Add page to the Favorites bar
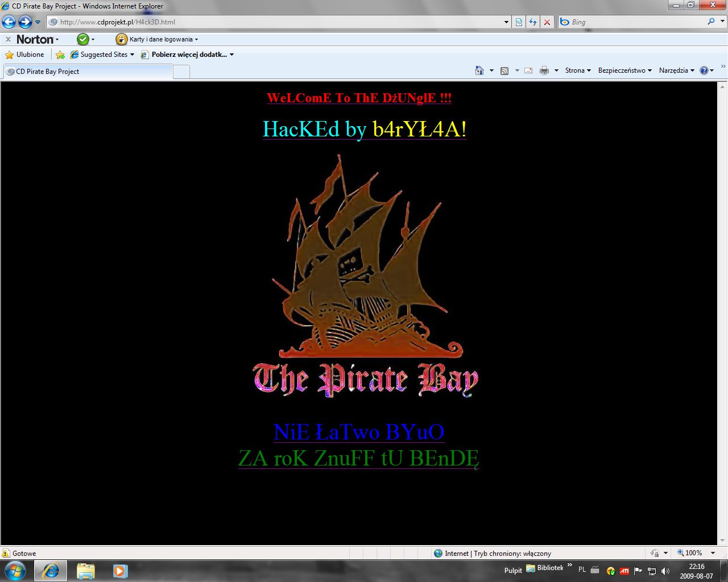 (x=60, y=55)
